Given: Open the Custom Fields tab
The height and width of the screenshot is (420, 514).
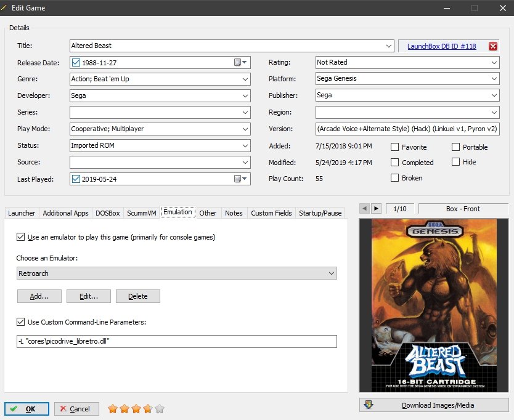Looking at the screenshot, I should coord(271,213).
